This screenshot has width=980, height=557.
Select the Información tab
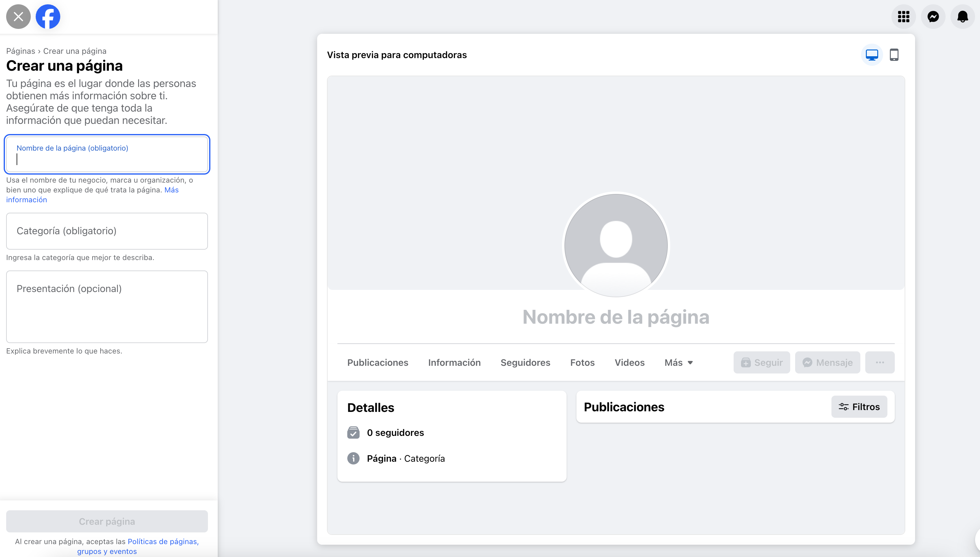click(454, 362)
